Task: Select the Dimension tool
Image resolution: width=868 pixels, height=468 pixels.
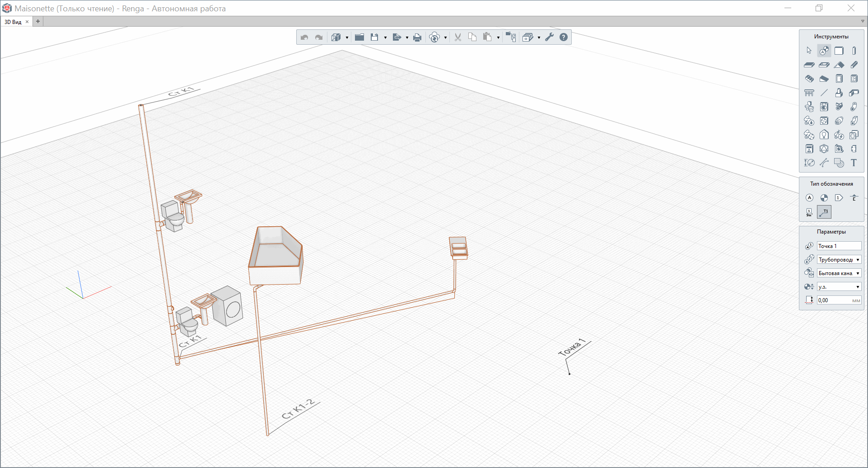Action: (x=809, y=163)
